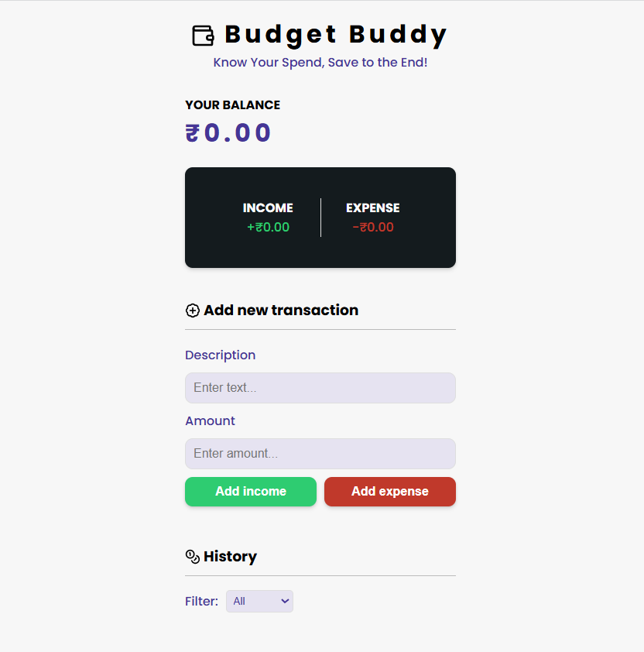Click the Description text input field
This screenshot has height=652, width=644.
coord(320,387)
